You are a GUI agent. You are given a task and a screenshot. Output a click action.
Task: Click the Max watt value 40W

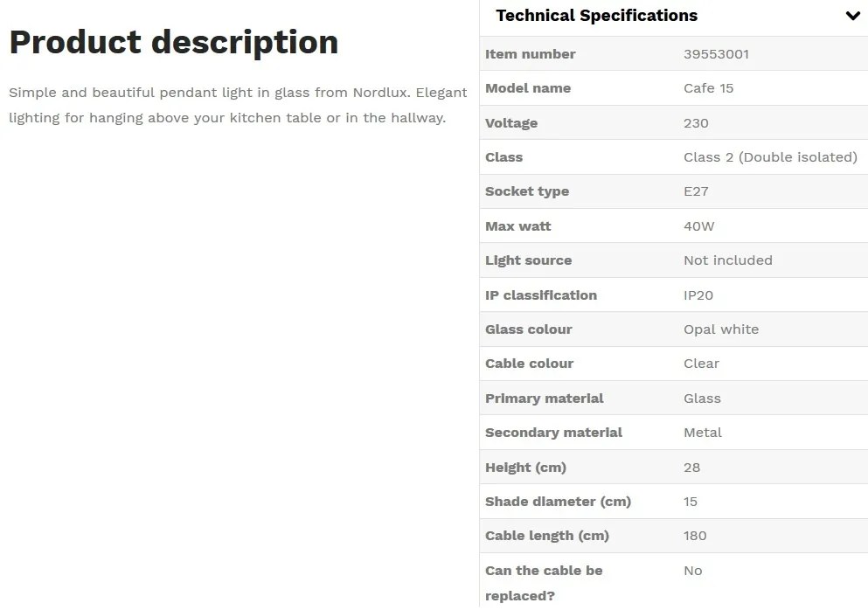pyautogui.click(x=698, y=226)
